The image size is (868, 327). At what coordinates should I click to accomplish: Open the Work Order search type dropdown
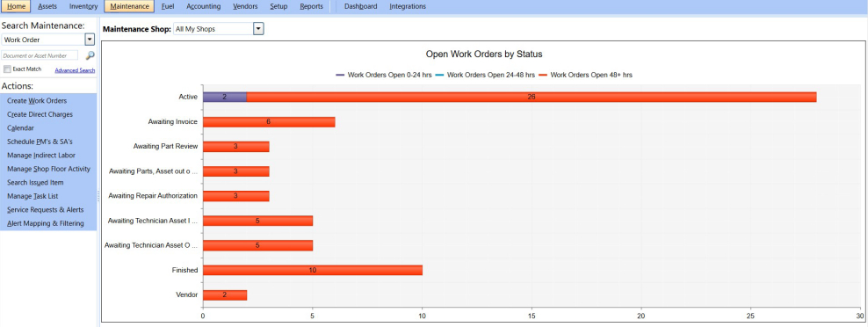tap(90, 40)
